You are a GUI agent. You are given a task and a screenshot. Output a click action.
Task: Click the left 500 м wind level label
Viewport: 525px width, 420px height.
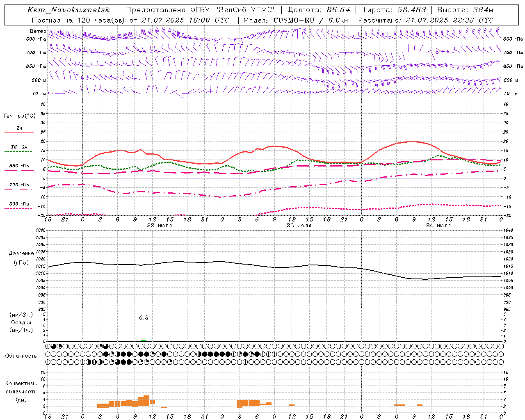tap(39, 80)
